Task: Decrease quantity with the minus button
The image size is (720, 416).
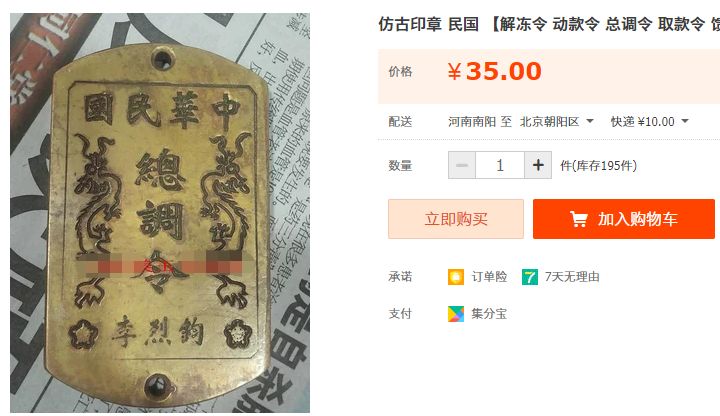Action: (462, 165)
